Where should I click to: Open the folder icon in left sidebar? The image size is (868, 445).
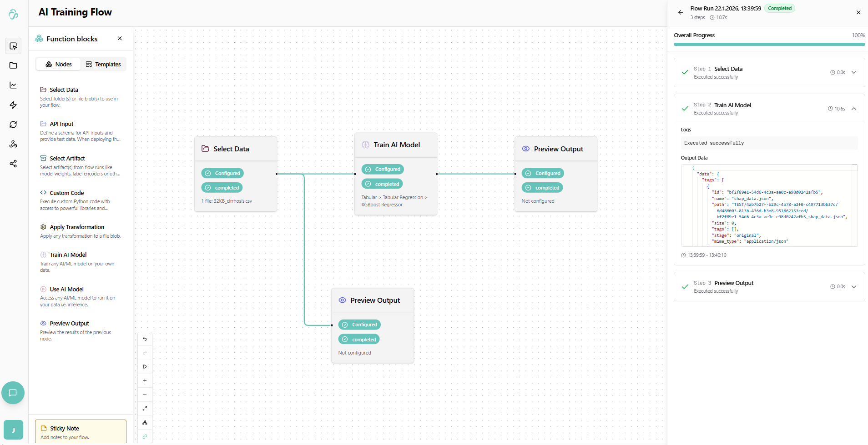(x=13, y=65)
